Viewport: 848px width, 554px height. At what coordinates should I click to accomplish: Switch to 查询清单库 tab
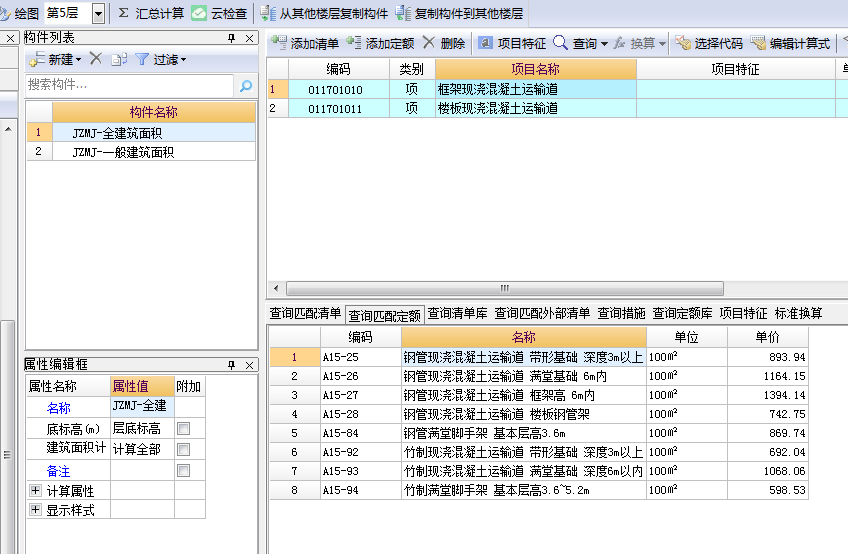pyautogui.click(x=458, y=313)
